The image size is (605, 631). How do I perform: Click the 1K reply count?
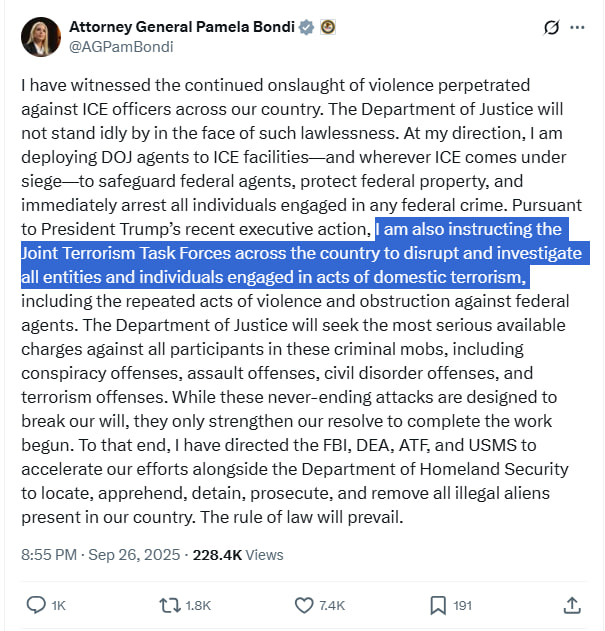coord(59,606)
